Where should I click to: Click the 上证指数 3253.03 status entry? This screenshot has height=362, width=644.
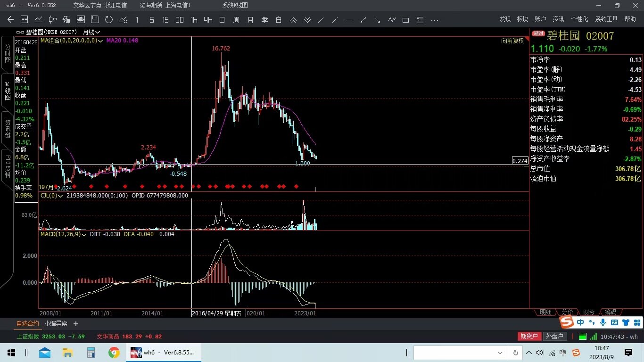click(50, 336)
